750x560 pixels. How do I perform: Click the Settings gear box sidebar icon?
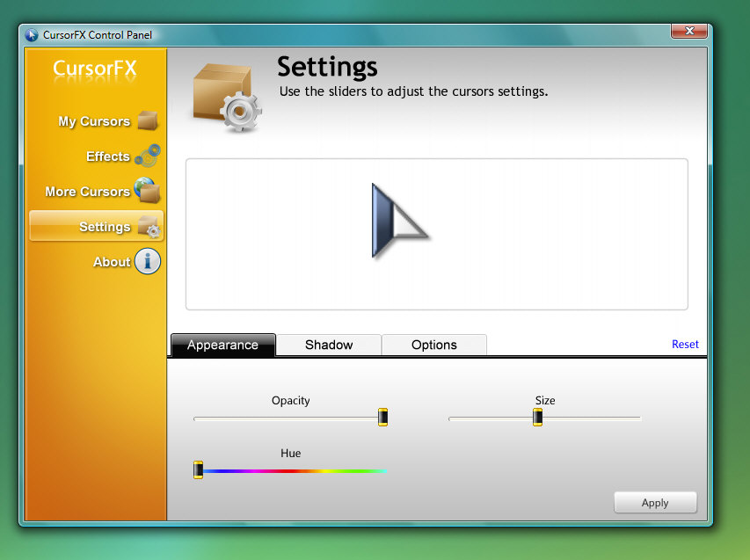(x=149, y=227)
